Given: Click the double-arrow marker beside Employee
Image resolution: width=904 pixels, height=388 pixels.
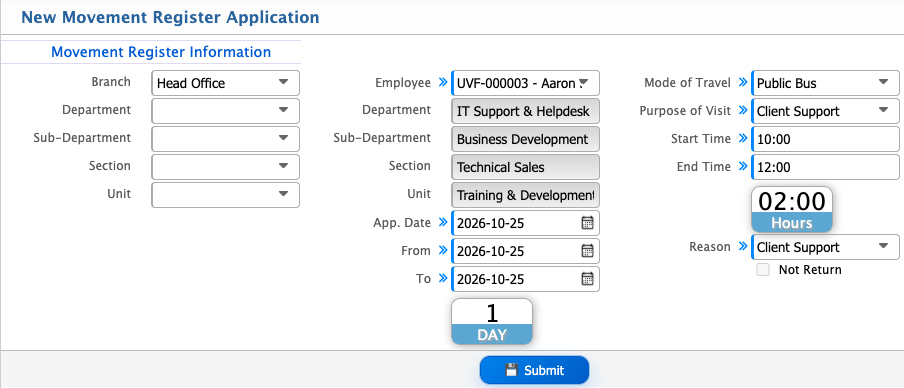Looking at the screenshot, I should (x=442, y=82).
